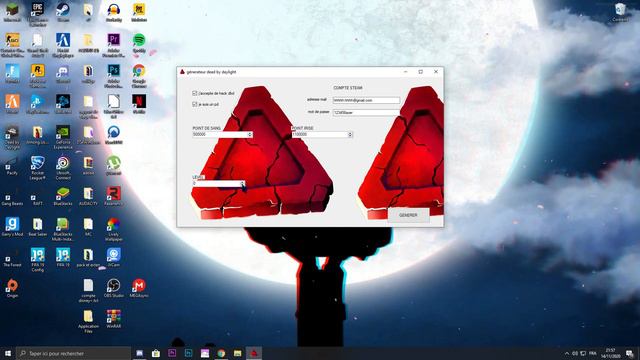The height and width of the screenshot is (360, 640).
Task: Open the BlueStacks desktop icon
Action: click(63, 196)
